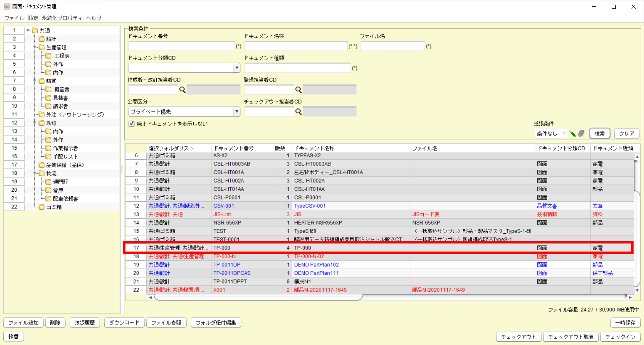Click the ドキュメント種類 input field

(298, 68)
